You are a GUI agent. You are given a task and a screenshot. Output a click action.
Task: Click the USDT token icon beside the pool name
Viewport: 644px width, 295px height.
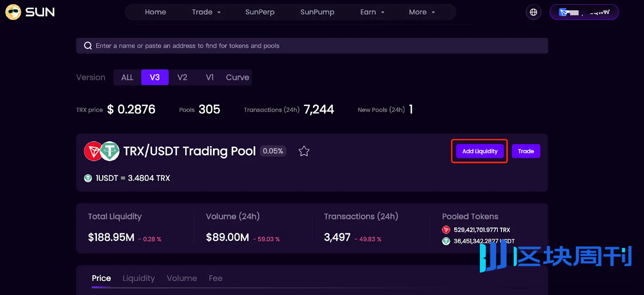(x=109, y=151)
